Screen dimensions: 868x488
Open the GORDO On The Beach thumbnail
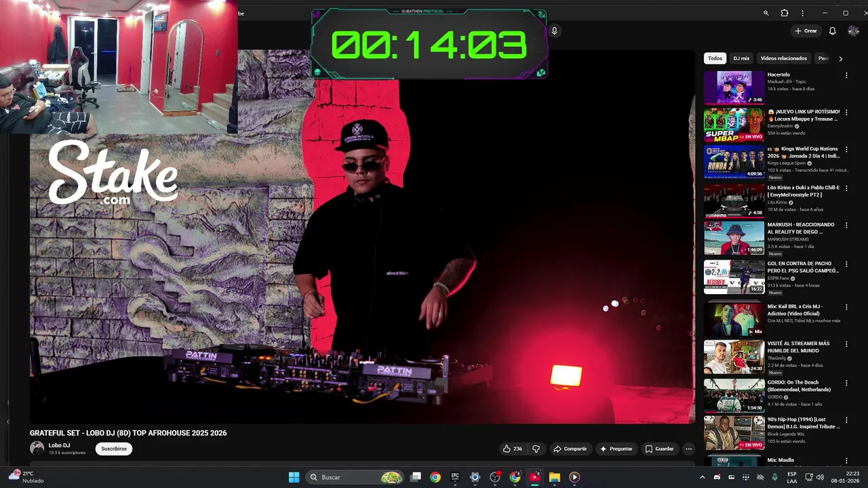[734, 395]
